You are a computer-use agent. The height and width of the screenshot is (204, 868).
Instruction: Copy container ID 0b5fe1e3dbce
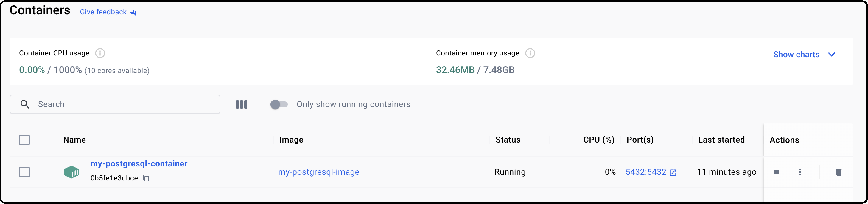[146, 178]
